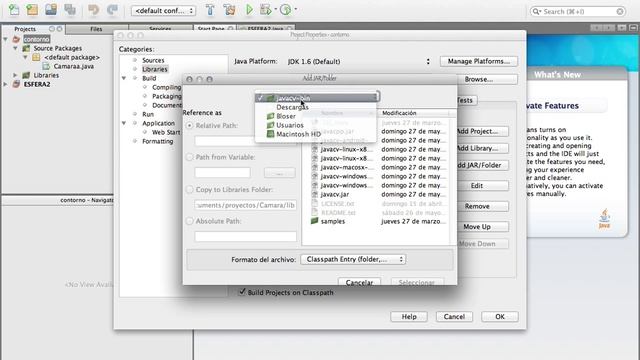Choose javacv-bin in the folder popup
The height and width of the screenshot is (360, 640).
point(315,98)
